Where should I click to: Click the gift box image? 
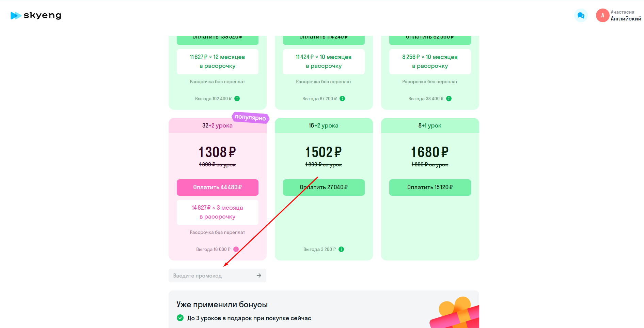coord(455,313)
